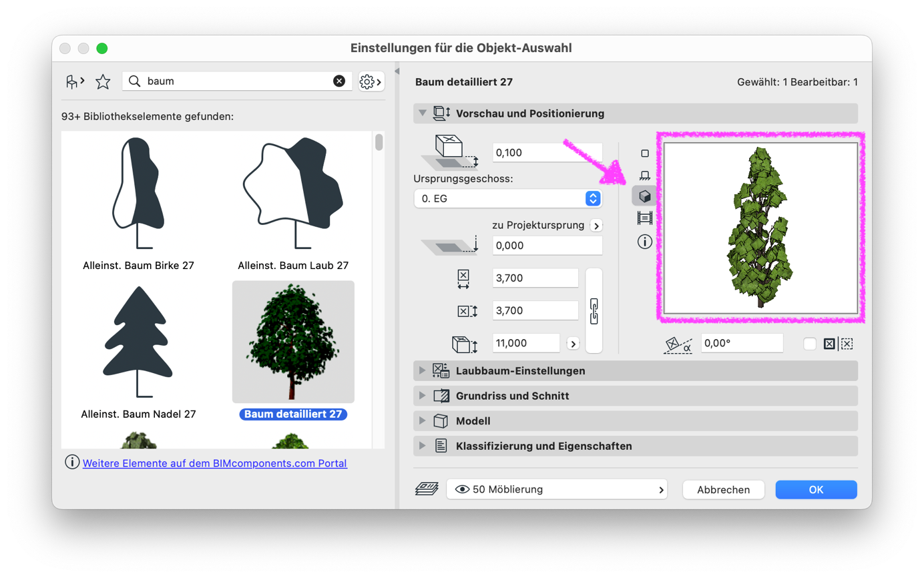The width and height of the screenshot is (924, 578).
Task: Confirm with the OK button
Action: [816, 489]
